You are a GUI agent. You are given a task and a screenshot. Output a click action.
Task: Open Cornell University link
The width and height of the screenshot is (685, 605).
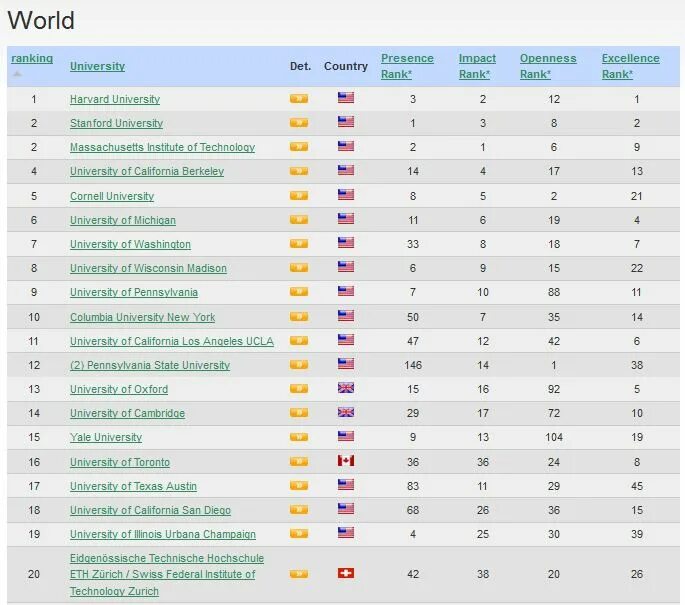(112, 196)
